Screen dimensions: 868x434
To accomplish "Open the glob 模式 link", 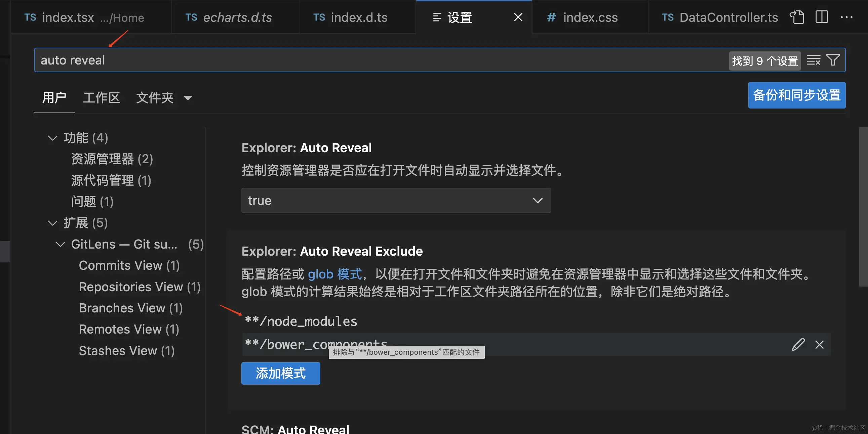I will click(334, 274).
